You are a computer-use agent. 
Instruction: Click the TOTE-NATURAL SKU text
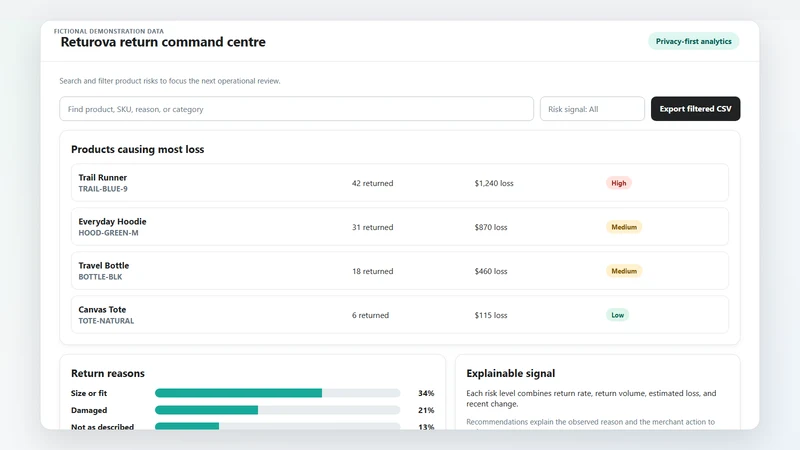pyautogui.click(x=106, y=320)
